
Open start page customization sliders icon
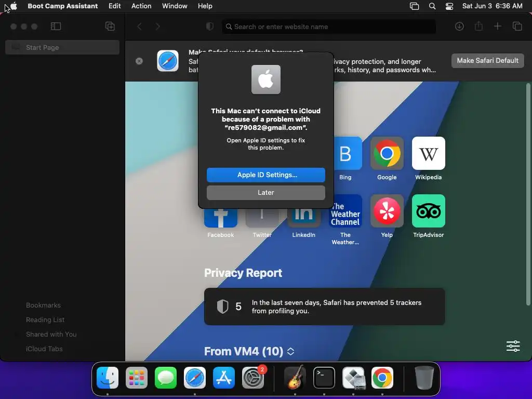click(x=513, y=346)
